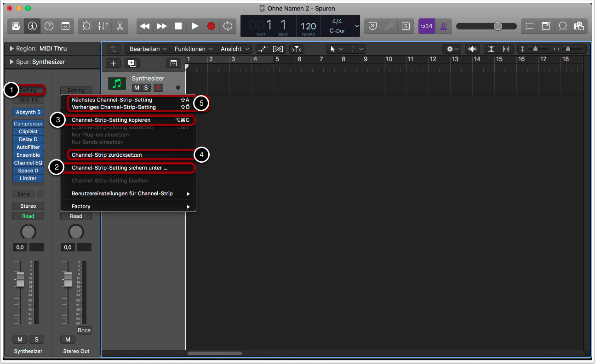The width and height of the screenshot is (595, 364).
Task: Solo the Synthesizer track header
Action: 146,88
